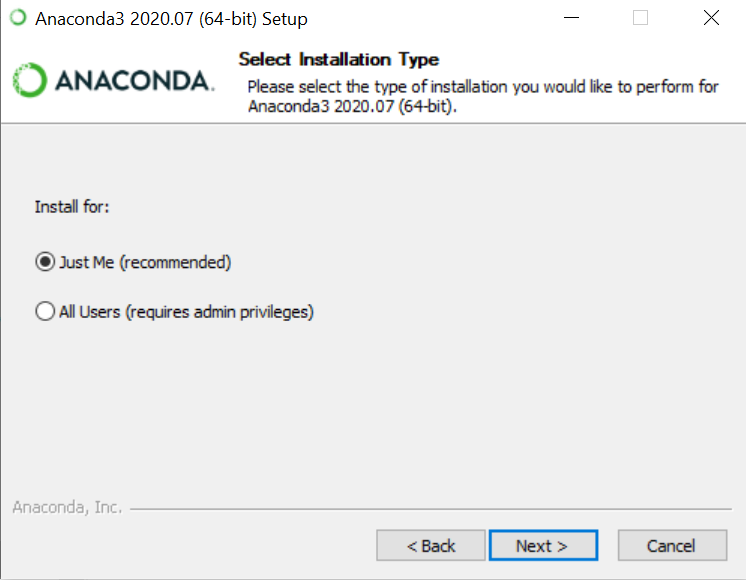Click the 'Anaconda3 2020.07 (64-bit) Setup' title text

171,19
